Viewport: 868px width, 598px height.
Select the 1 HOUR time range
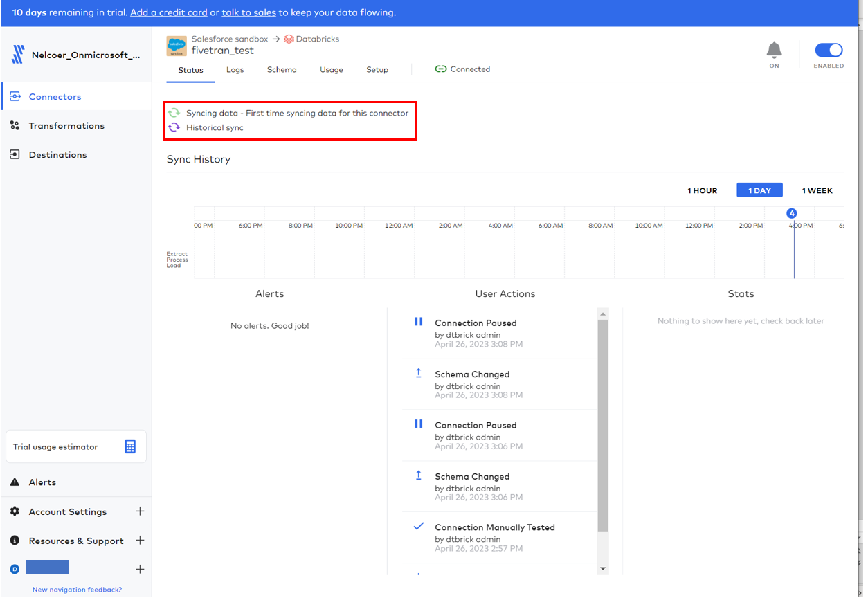coord(702,190)
